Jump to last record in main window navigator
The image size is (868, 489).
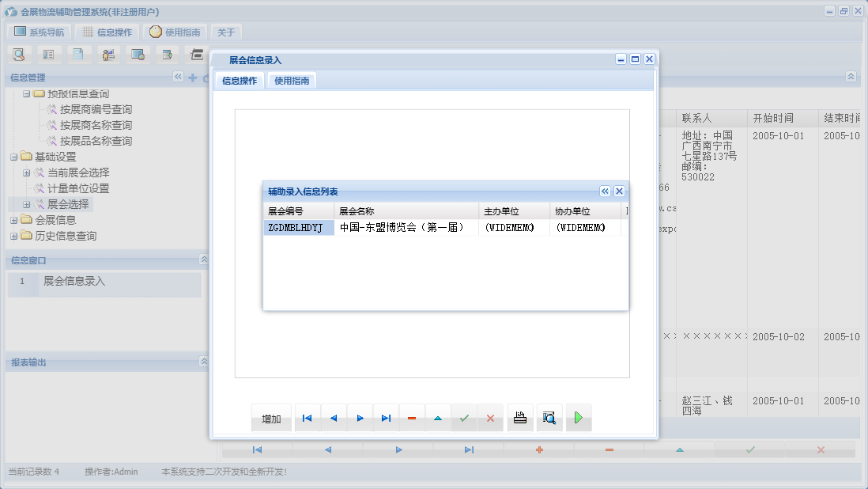[x=469, y=449]
